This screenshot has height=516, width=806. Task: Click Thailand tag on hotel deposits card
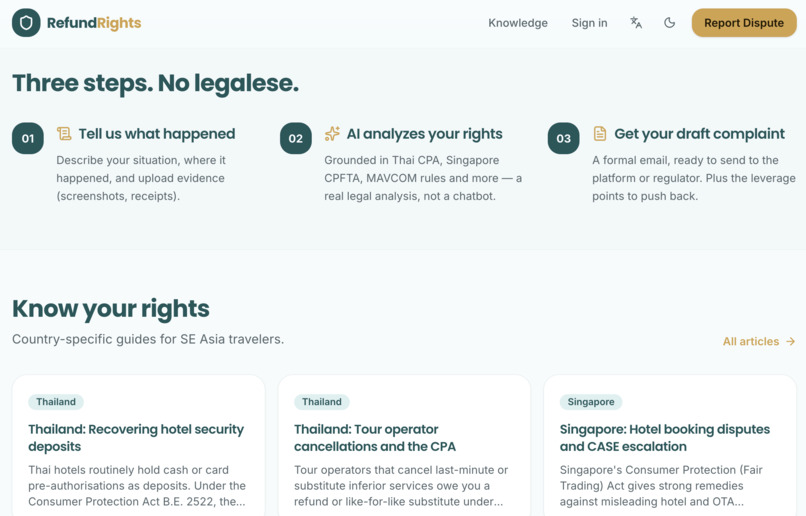point(56,402)
